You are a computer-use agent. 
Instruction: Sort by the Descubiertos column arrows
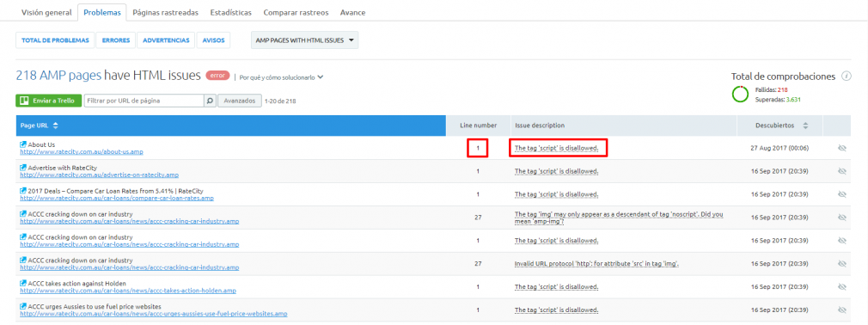805,126
